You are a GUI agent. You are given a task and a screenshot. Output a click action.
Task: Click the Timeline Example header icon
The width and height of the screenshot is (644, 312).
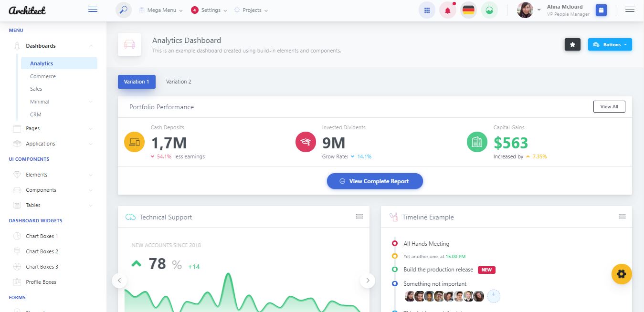(x=393, y=217)
